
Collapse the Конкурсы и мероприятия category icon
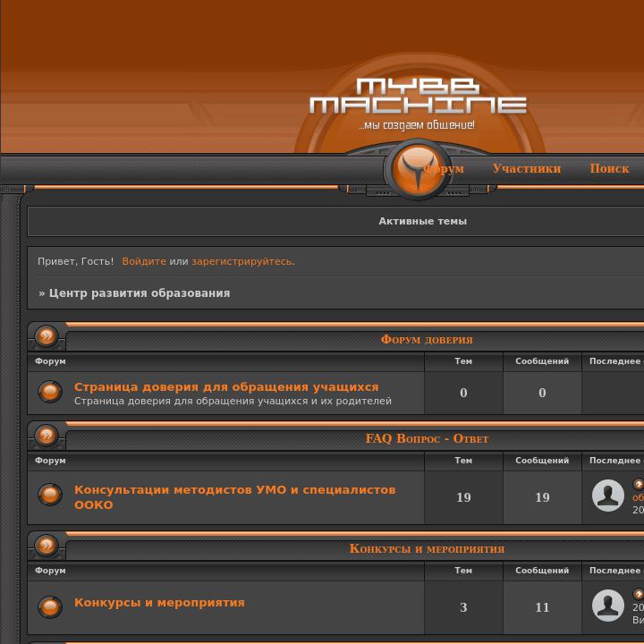pyautogui.click(x=47, y=546)
